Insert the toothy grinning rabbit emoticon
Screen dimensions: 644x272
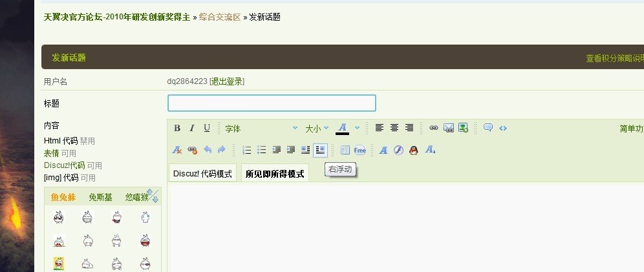click(x=87, y=217)
